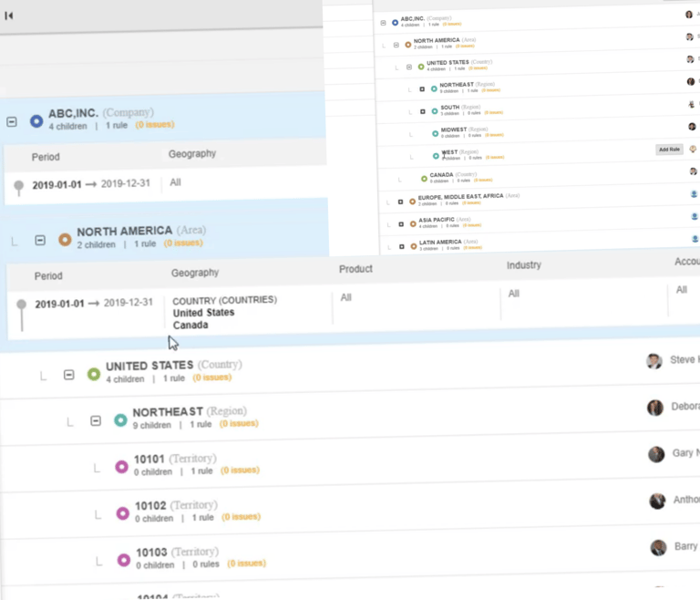Collapse NORTH AMERICA in the large zoomed view

(x=40, y=241)
